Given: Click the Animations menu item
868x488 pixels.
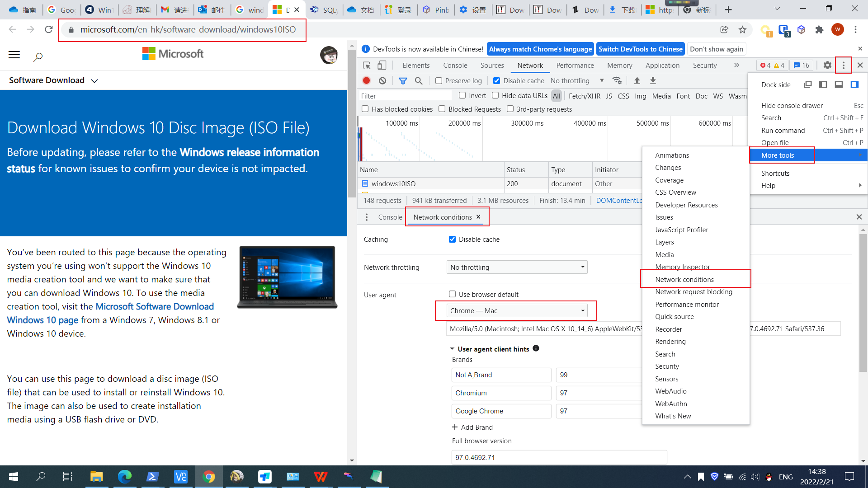Looking at the screenshot, I should point(672,155).
